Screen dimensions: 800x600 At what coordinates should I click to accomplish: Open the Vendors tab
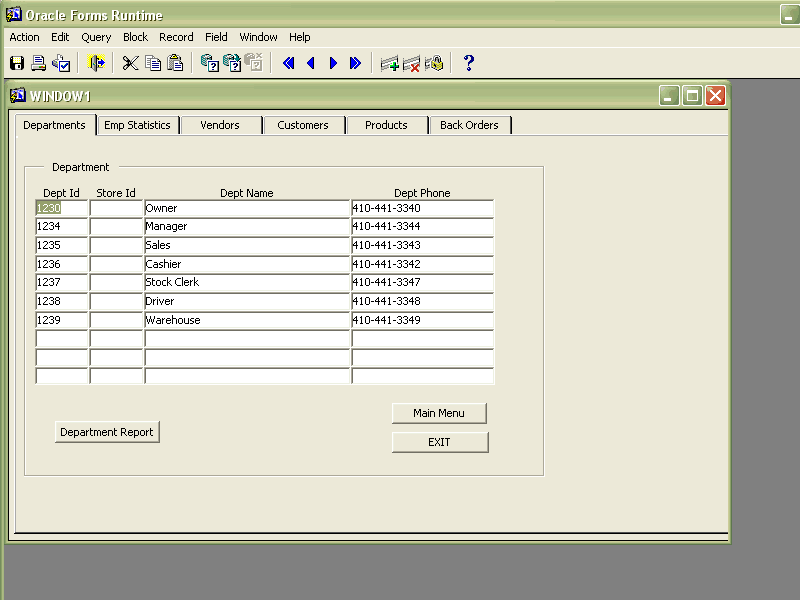[x=220, y=125]
